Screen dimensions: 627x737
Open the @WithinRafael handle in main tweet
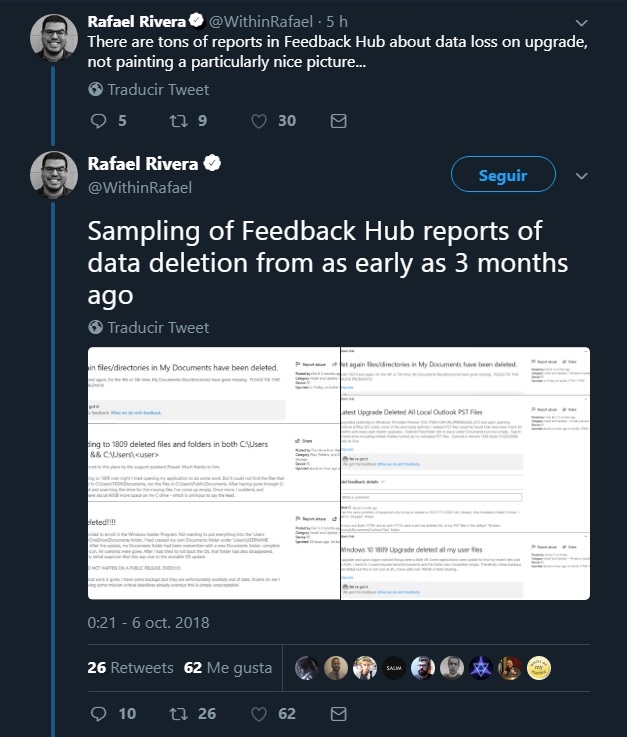click(x=140, y=188)
